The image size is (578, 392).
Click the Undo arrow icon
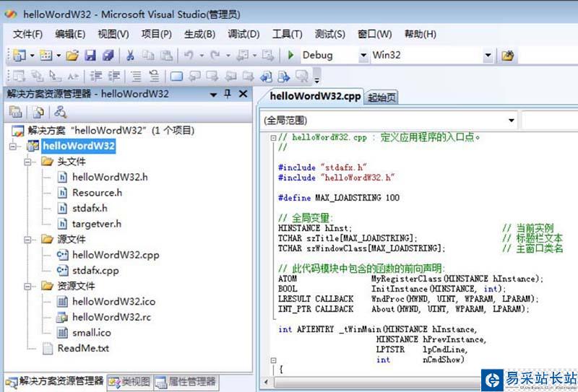tap(189, 56)
